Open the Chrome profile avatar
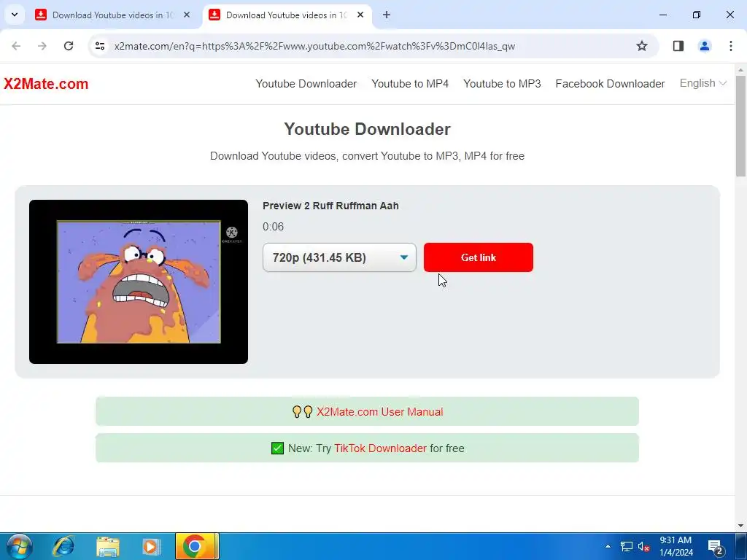This screenshot has width=747, height=560. tap(705, 46)
